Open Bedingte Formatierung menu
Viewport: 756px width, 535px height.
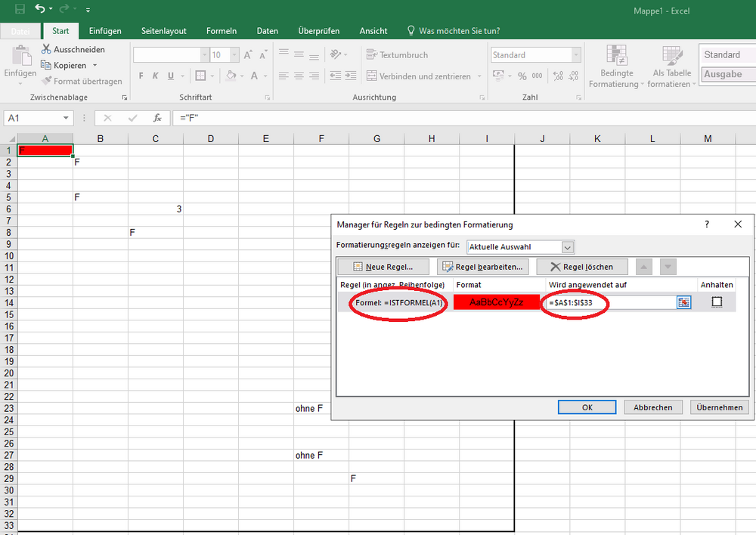point(617,66)
